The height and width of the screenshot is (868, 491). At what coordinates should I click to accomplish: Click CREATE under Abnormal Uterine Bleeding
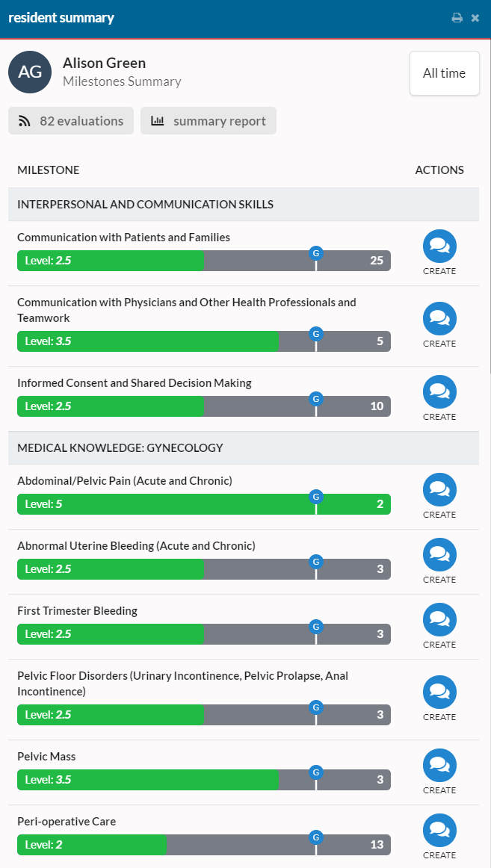pos(439,579)
